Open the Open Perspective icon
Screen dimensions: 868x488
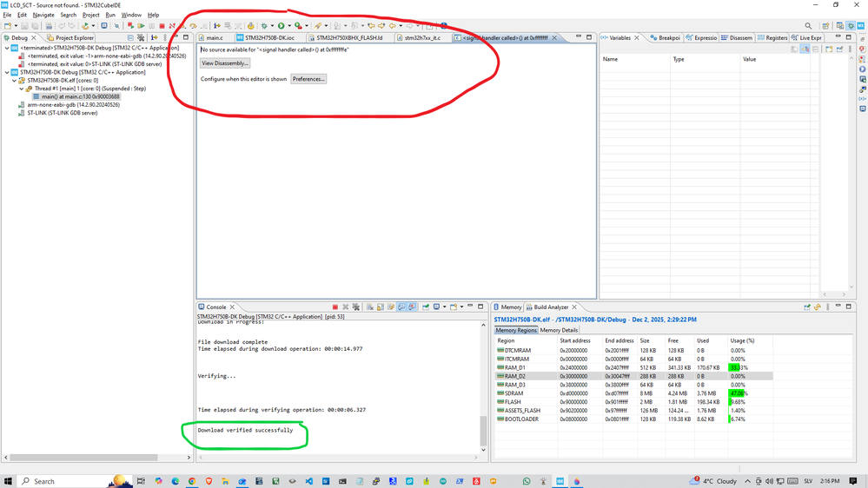click(825, 25)
